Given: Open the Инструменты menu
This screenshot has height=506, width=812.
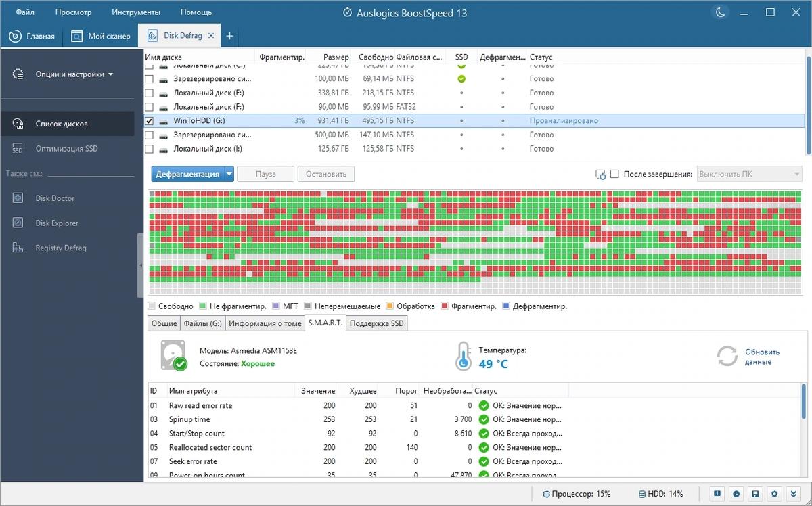Looking at the screenshot, I should click(x=137, y=12).
